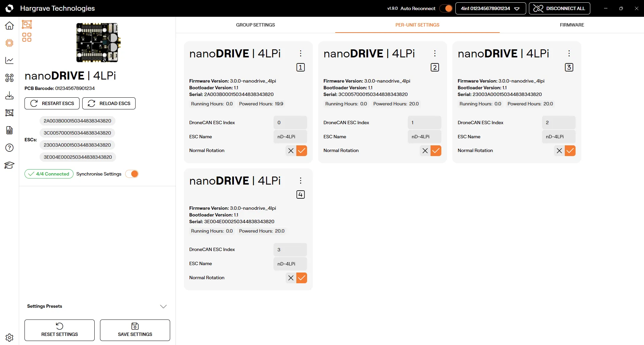Click Restart ESCs button
The image size is (644, 345).
[x=52, y=103]
